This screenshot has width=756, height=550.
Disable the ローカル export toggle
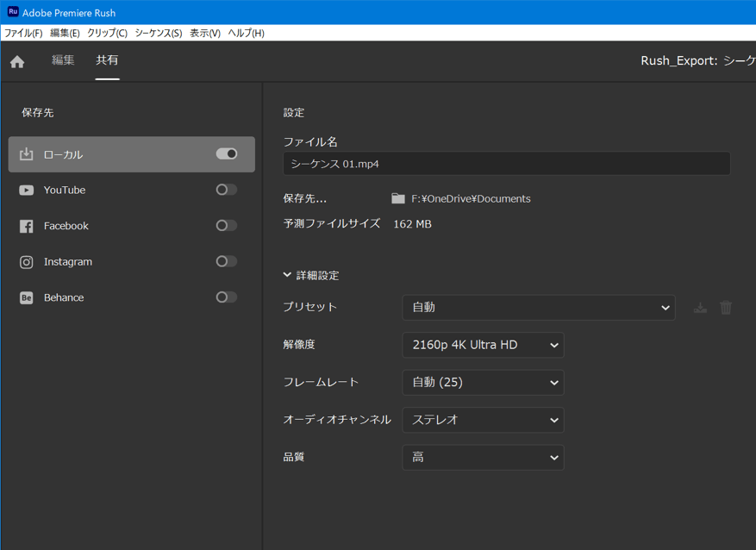(x=227, y=153)
